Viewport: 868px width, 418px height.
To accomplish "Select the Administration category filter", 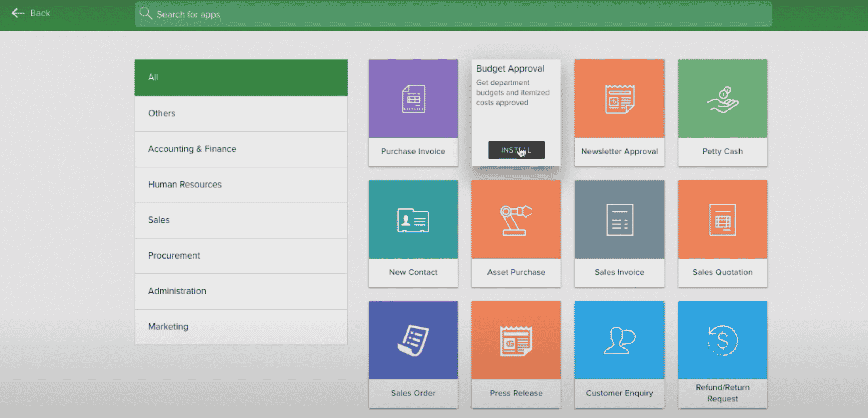I will (241, 291).
